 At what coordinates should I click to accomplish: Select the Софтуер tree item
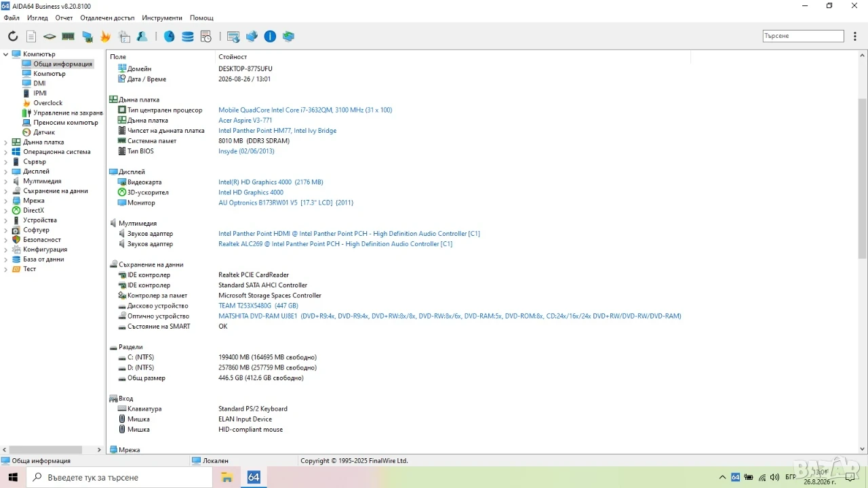(x=36, y=230)
